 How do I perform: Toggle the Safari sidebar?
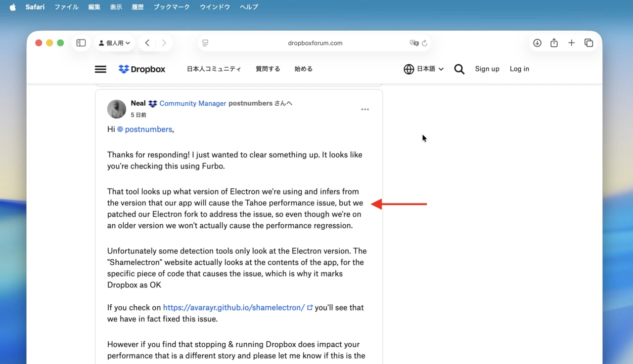click(81, 43)
